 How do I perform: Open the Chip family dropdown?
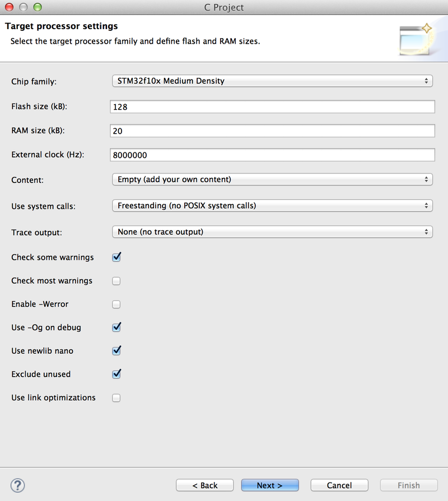pyautogui.click(x=272, y=81)
